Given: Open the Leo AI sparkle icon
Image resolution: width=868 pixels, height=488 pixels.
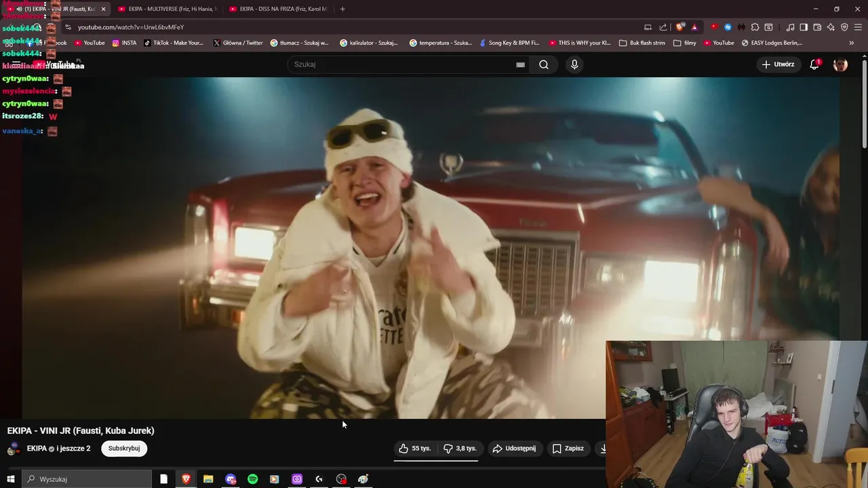Looking at the screenshot, I should pos(831,27).
